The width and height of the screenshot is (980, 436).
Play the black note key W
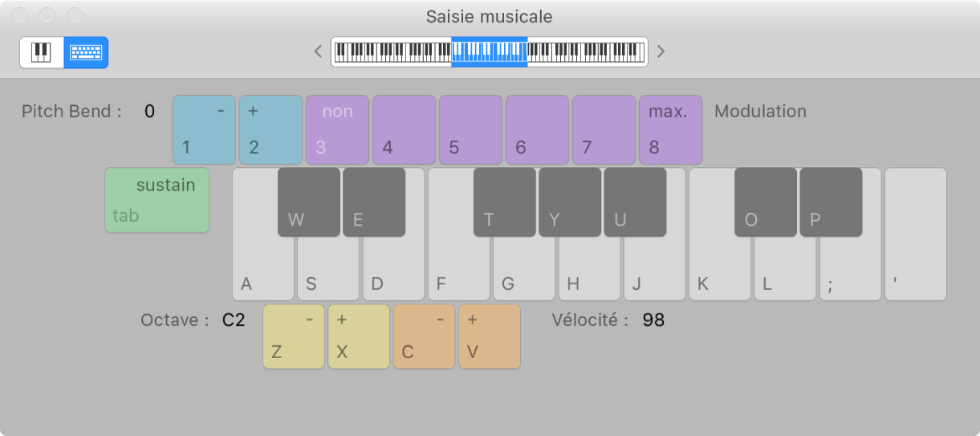tap(309, 202)
